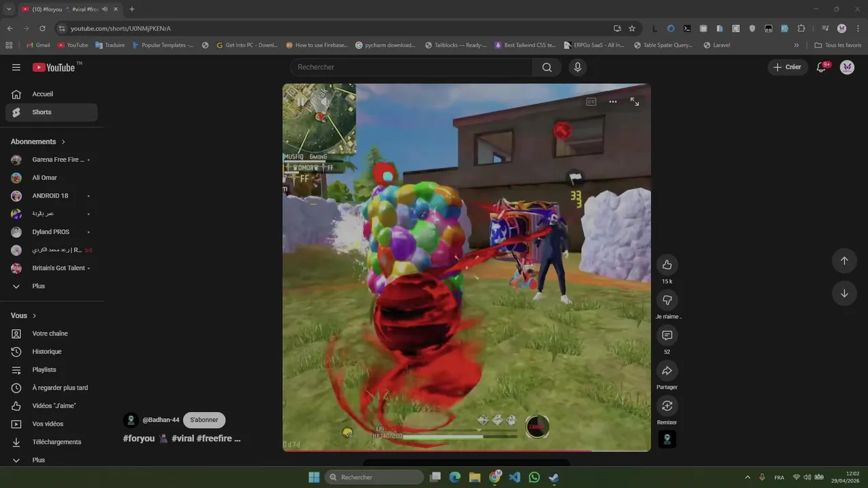Open the YouTube notifications bell
The image size is (868, 488).
click(821, 67)
